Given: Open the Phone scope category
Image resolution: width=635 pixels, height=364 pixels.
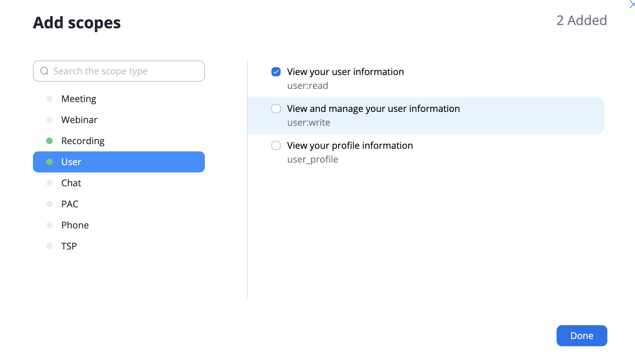Looking at the screenshot, I should tap(75, 225).
